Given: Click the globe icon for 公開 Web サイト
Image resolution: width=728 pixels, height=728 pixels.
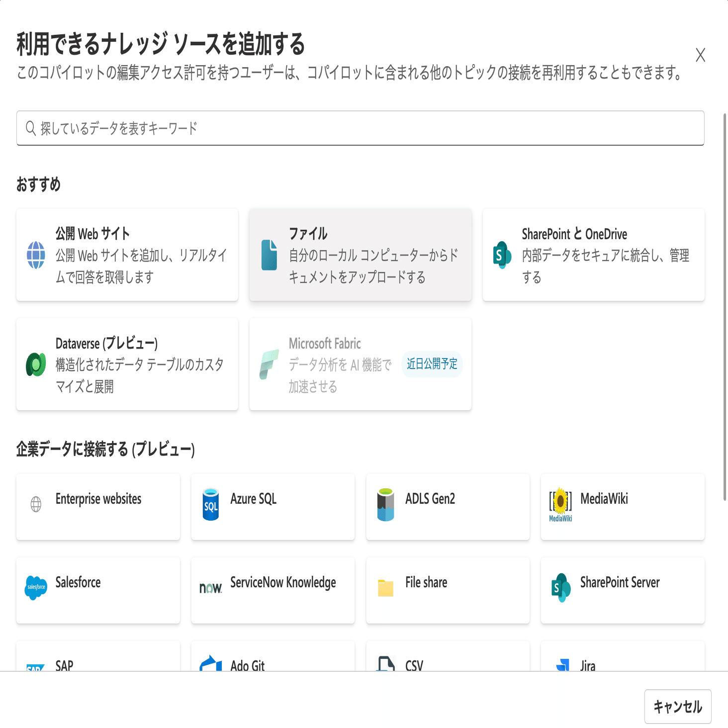Looking at the screenshot, I should point(36,255).
